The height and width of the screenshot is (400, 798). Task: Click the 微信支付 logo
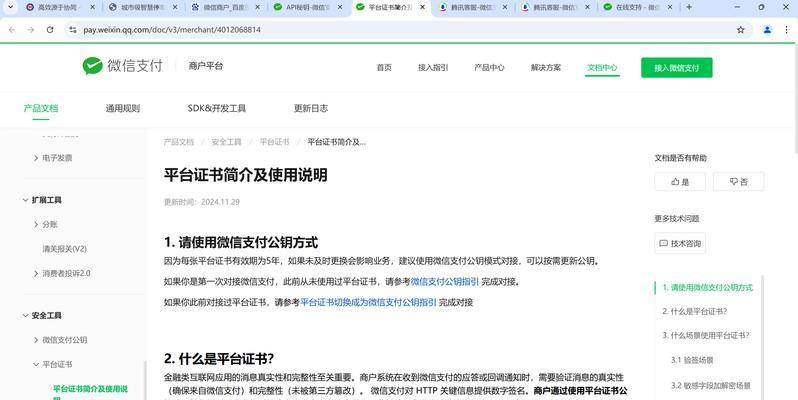click(122, 66)
